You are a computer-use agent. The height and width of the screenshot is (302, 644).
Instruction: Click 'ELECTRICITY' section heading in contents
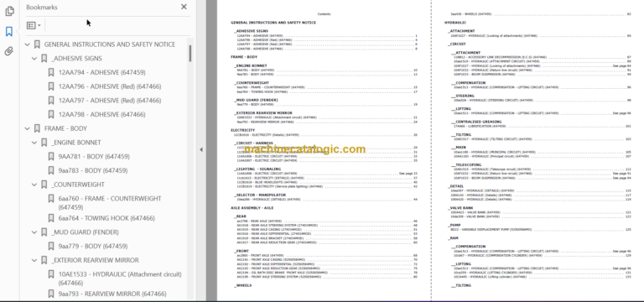click(242, 130)
